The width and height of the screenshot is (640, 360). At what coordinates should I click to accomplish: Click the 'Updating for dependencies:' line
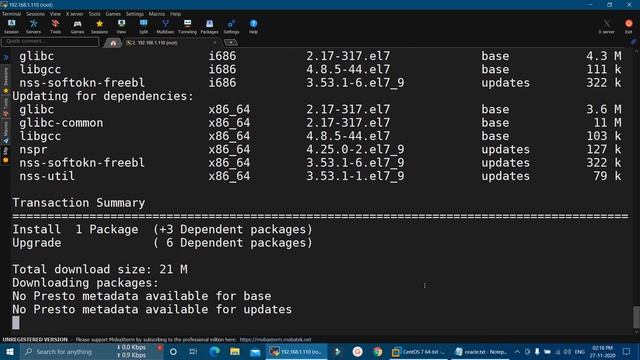pyautogui.click(x=103, y=96)
